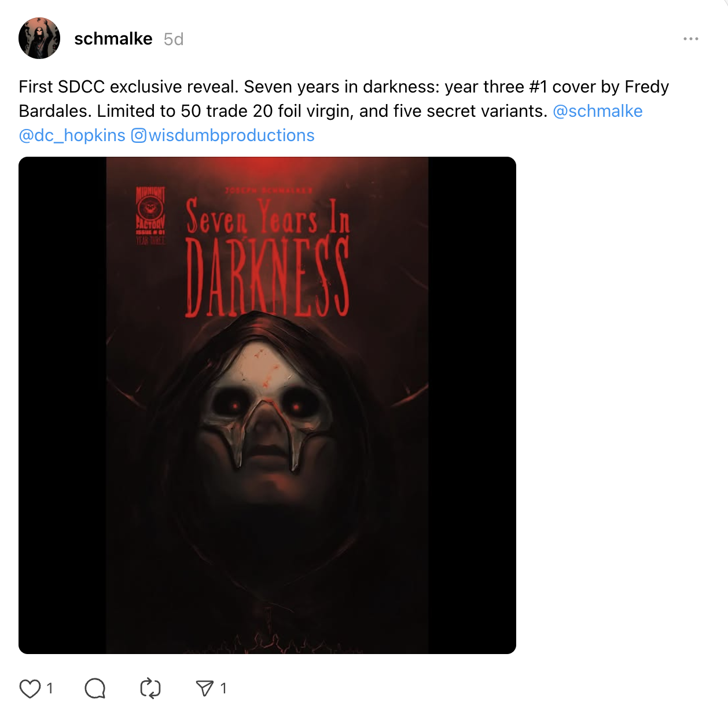View the like count next to the heart
This screenshot has width=728, height=709.
tap(50, 688)
